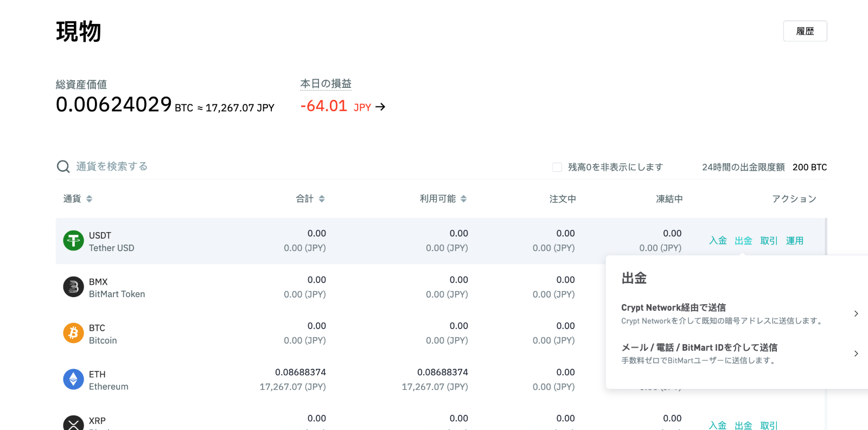The height and width of the screenshot is (430, 868).
Task: Sort by 通貨 column arrows
Action: click(89, 199)
